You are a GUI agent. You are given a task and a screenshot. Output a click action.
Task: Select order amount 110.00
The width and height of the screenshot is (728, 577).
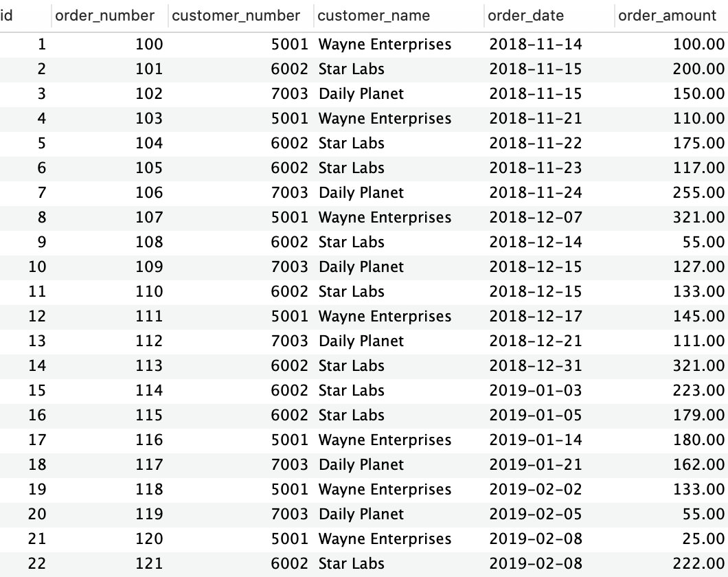(x=698, y=118)
